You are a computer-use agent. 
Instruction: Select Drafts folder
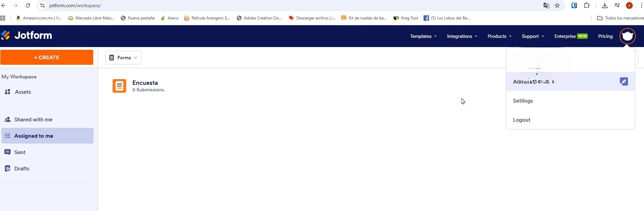click(x=47, y=168)
